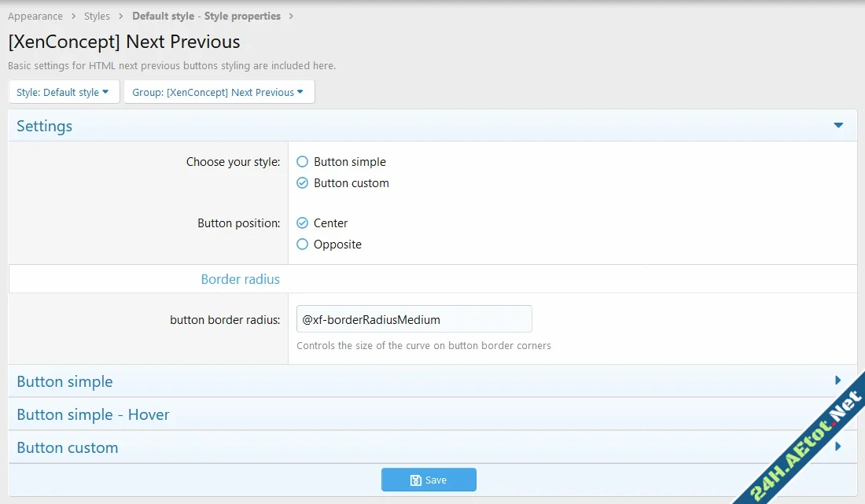Choose Center for button position
This screenshot has width=865, height=504.
[x=303, y=223]
